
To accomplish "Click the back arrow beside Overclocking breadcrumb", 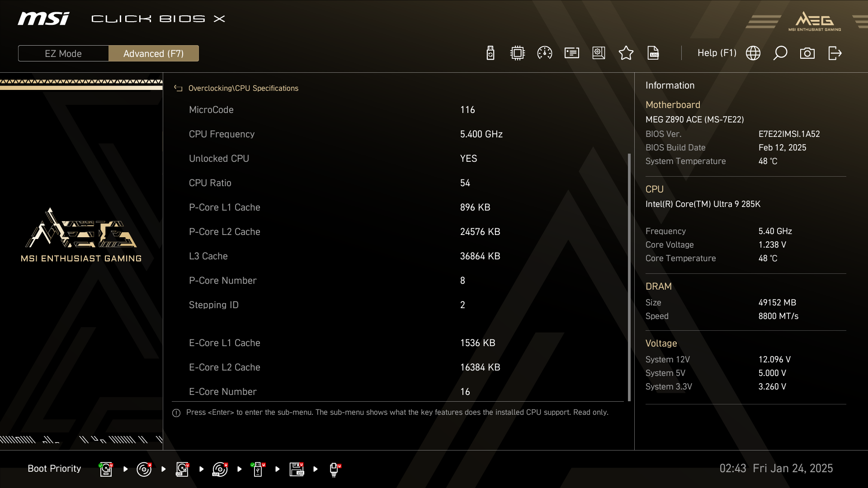I will (178, 88).
